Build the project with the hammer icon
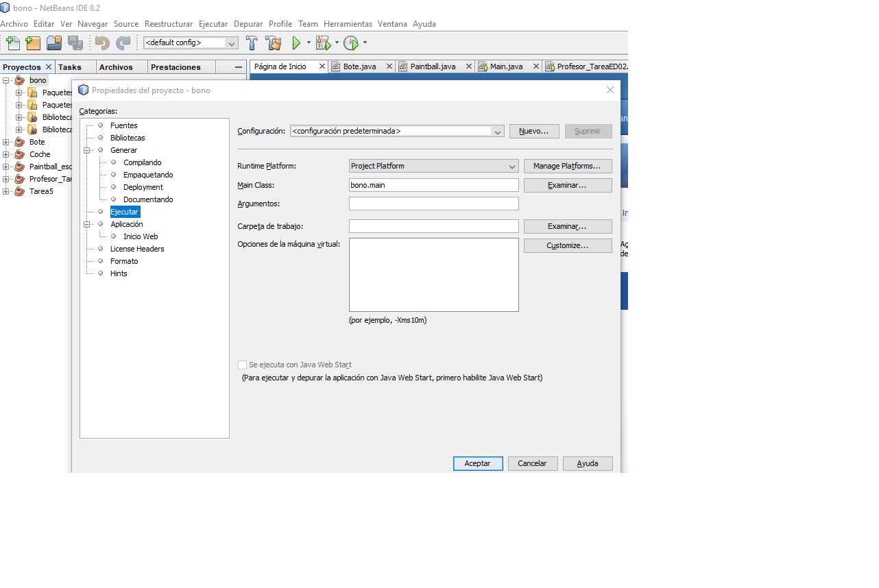Viewport: 879px width, 588px height. pos(252,42)
